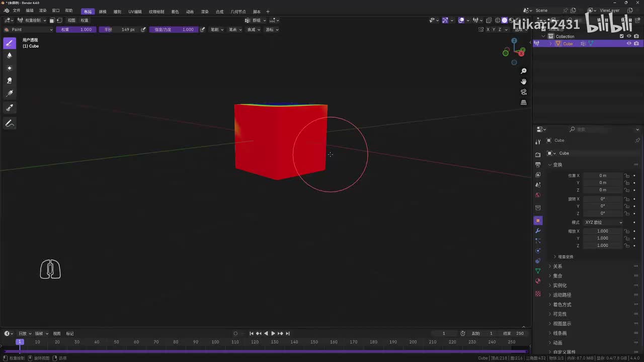Open the 文件 menu

tap(17, 11)
